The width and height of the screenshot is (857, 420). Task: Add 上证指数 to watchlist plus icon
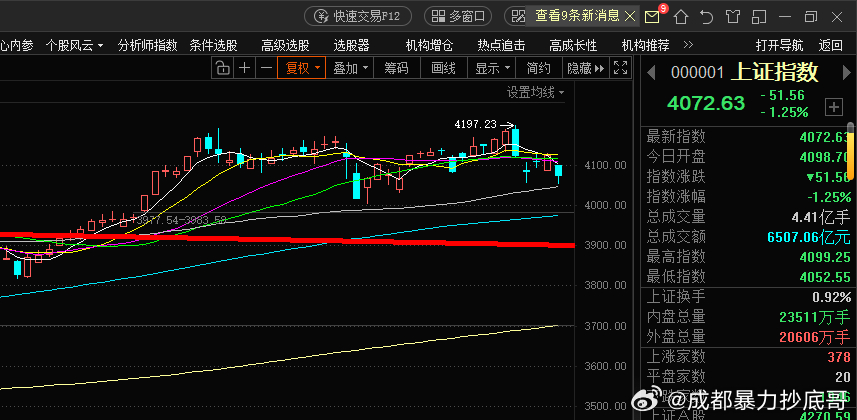834,108
